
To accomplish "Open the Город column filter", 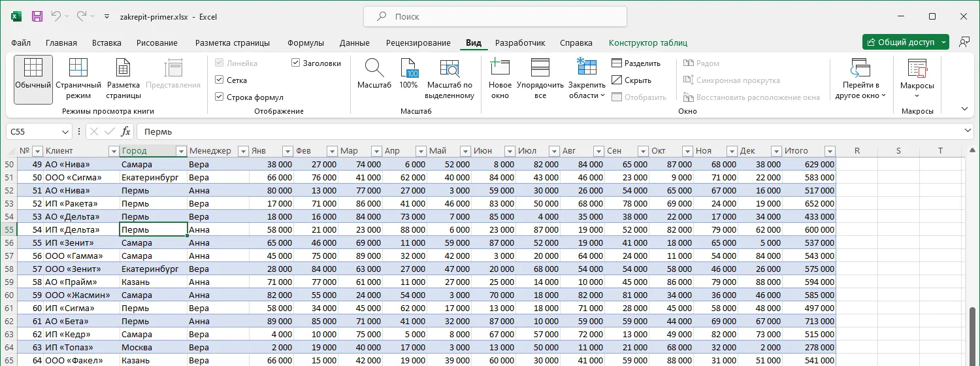I will point(181,151).
